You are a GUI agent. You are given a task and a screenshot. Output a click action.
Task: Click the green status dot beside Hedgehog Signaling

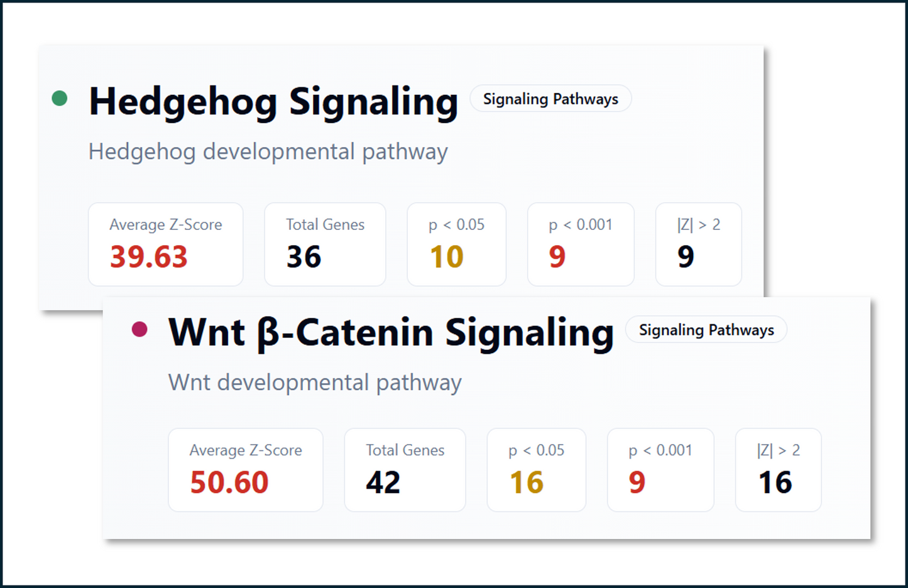pyautogui.click(x=61, y=98)
